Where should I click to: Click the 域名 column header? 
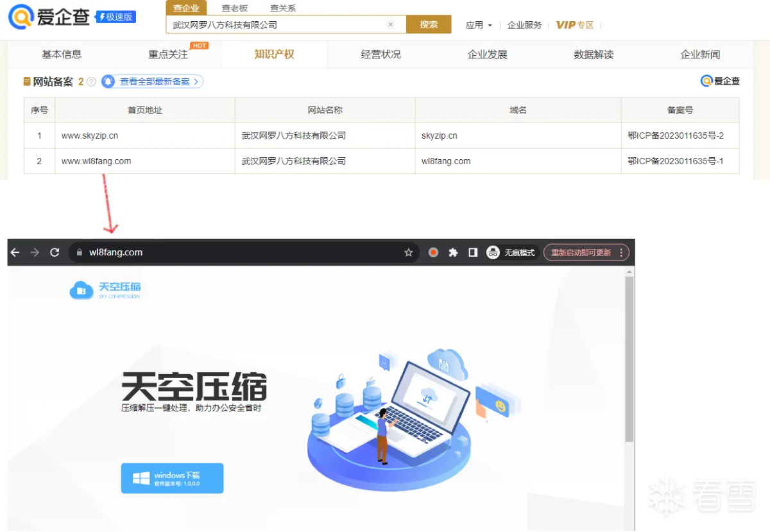point(518,110)
